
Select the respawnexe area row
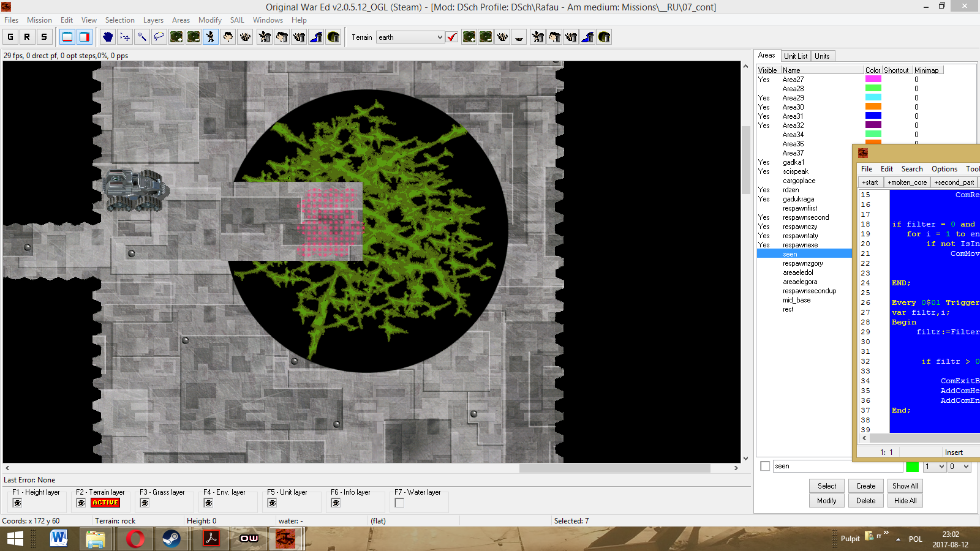[x=804, y=245]
